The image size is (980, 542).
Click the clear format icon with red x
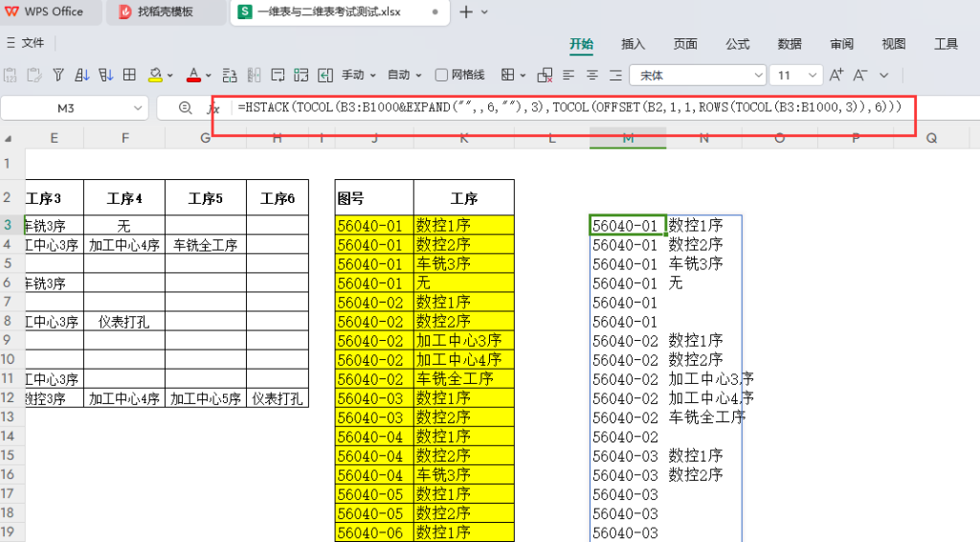pos(545,75)
